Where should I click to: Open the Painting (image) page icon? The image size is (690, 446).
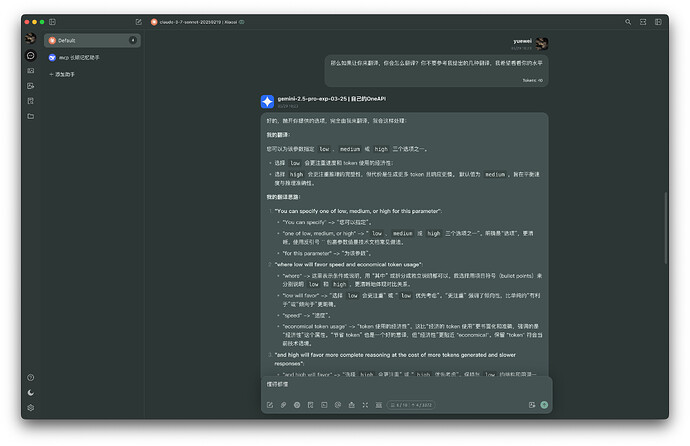click(x=30, y=86)
